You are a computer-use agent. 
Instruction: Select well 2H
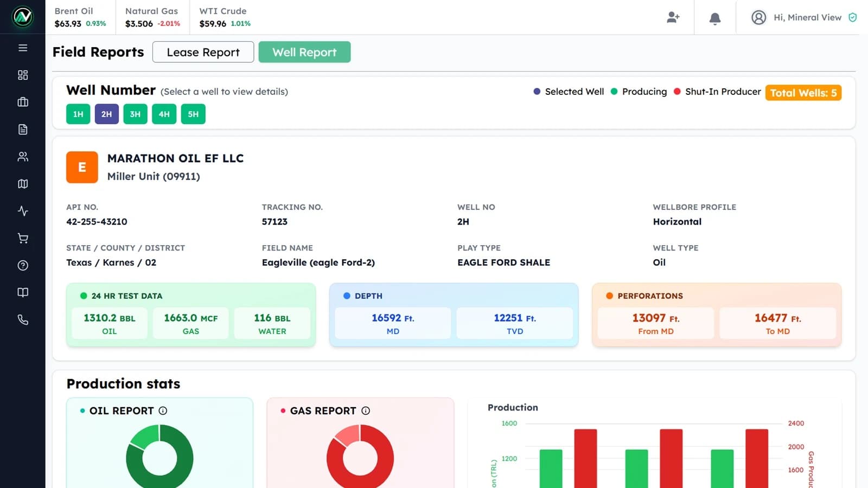[106, 114]
